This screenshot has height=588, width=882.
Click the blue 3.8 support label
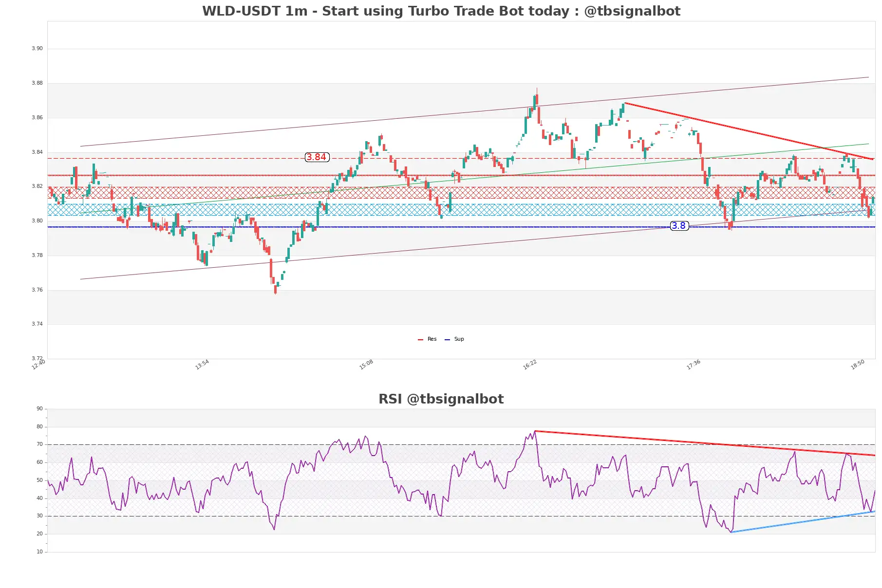click(679, 226)
